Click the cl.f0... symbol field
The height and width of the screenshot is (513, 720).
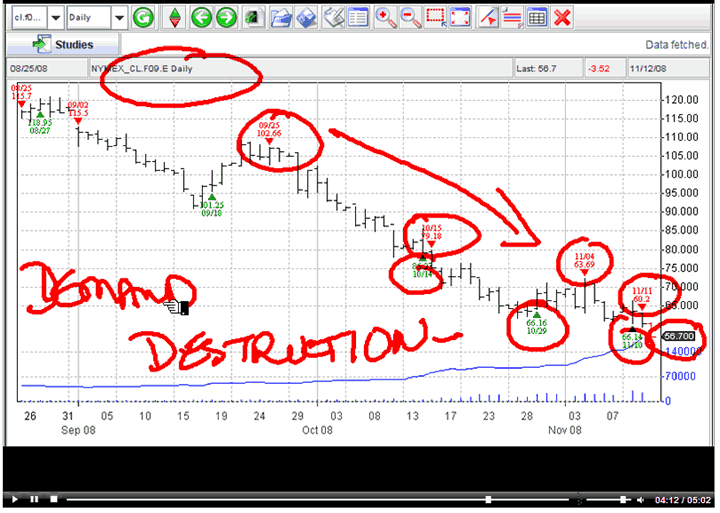(29, 18)
